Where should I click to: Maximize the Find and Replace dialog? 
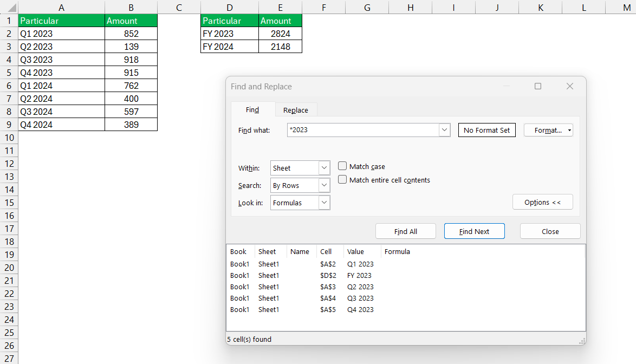538,86
